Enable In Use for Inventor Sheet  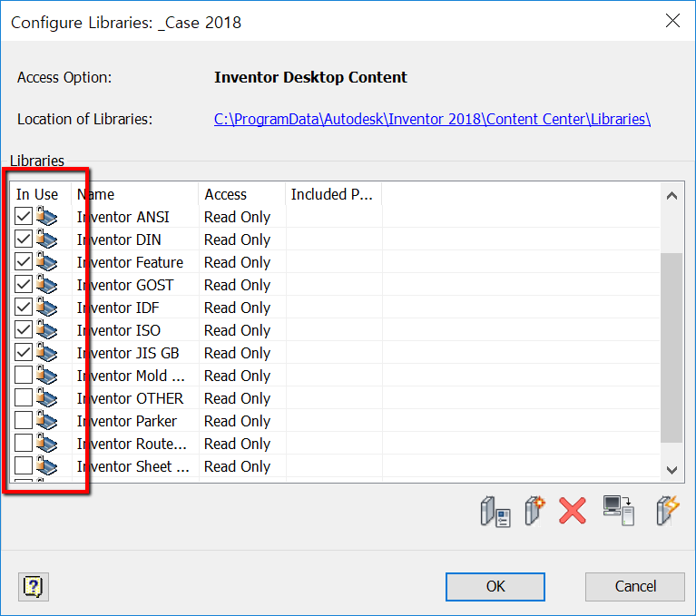coord(24,465)
